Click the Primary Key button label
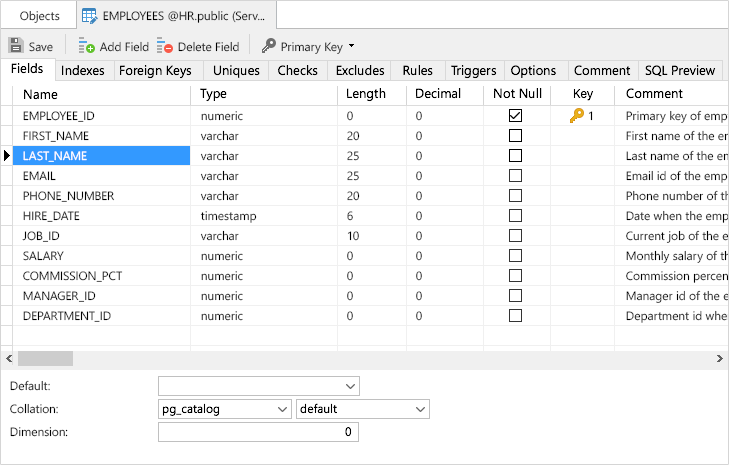Screen dimensions: 729x465 pos(311,46)
